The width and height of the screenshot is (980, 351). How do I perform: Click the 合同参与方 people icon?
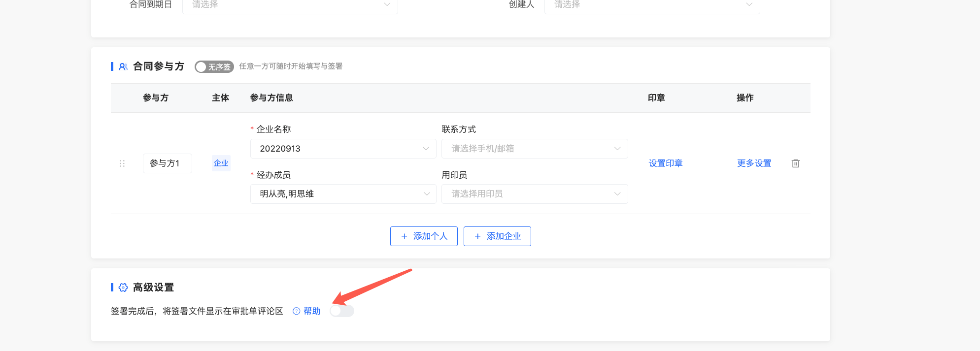(x=123, y=66)
